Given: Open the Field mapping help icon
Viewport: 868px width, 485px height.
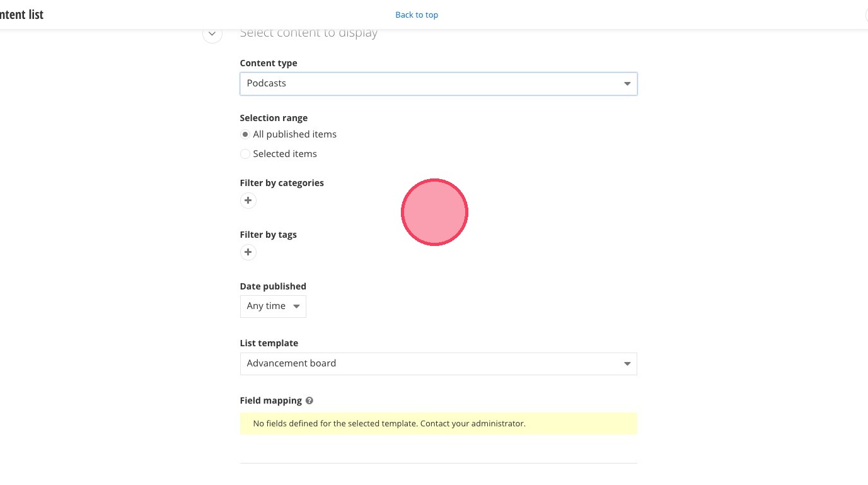Looking at the screenshot, I should pyautogui.click(x=310, y=400).
